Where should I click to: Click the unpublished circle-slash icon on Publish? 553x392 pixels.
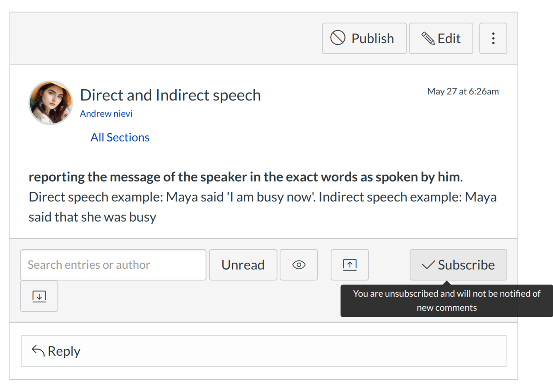pos(338,38)
